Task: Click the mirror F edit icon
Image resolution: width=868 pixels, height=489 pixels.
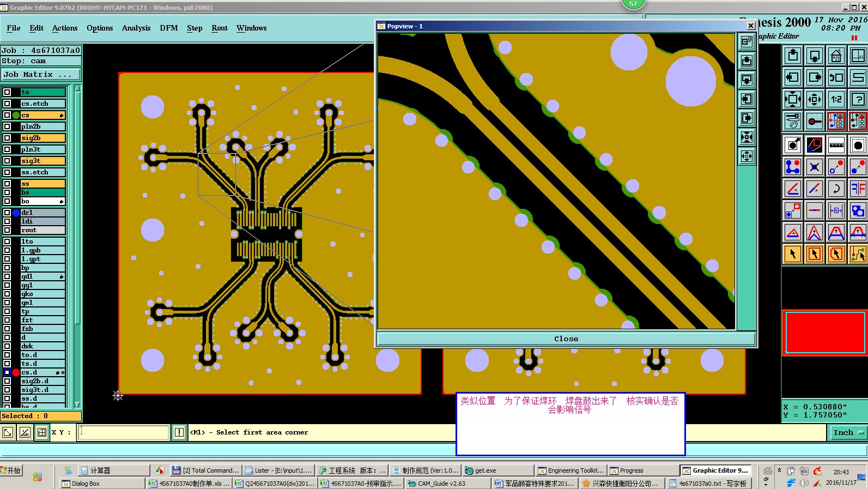Action: pos(858,189)
